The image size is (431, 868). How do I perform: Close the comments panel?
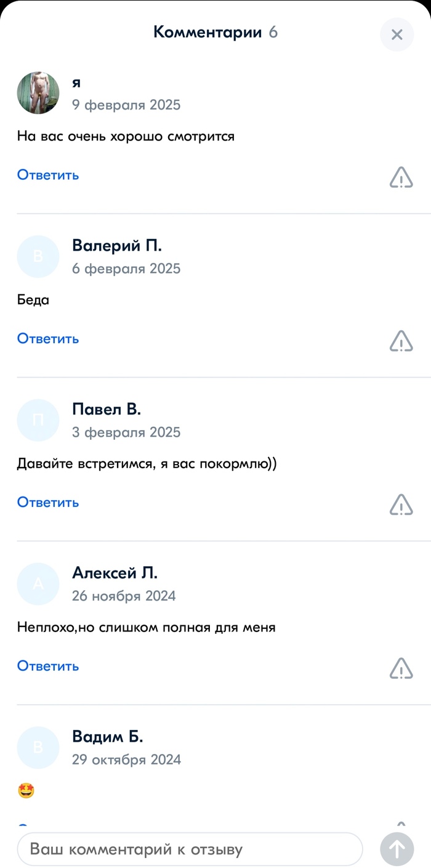pos(397,34)
